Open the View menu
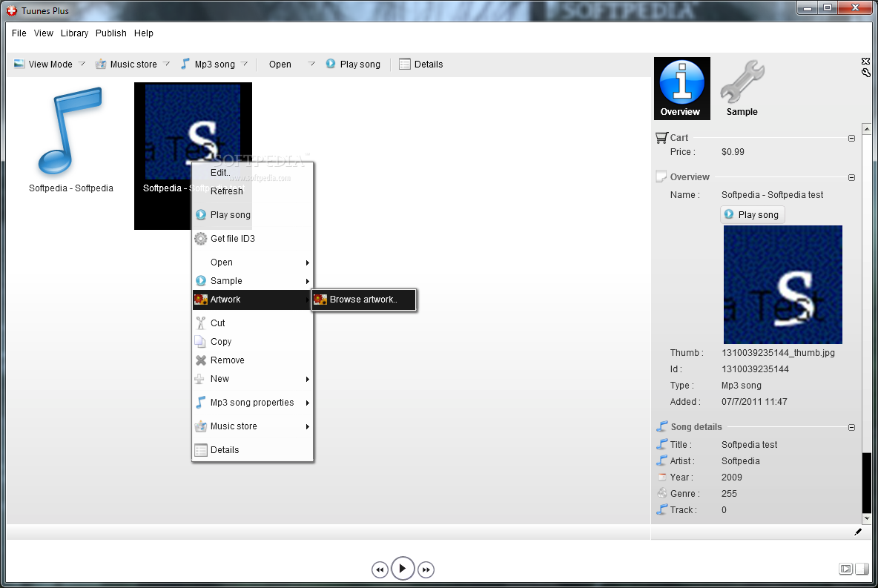Viewport: 878px width, 588px height. tap(44, 33)
